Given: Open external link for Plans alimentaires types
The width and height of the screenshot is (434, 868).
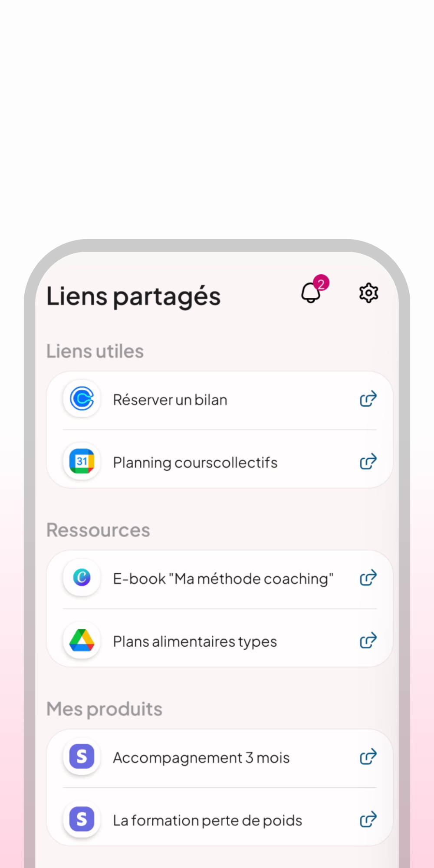Looking at the screenshot, I should 368,641.
